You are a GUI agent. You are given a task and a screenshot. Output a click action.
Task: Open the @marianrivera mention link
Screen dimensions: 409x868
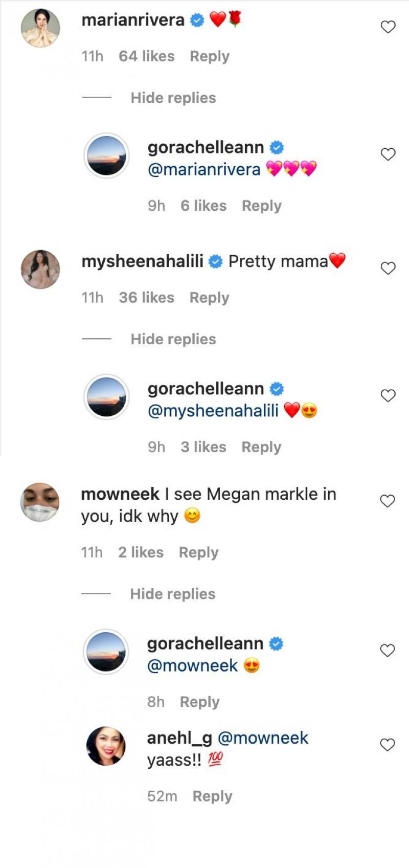click(x=204, y=169)
